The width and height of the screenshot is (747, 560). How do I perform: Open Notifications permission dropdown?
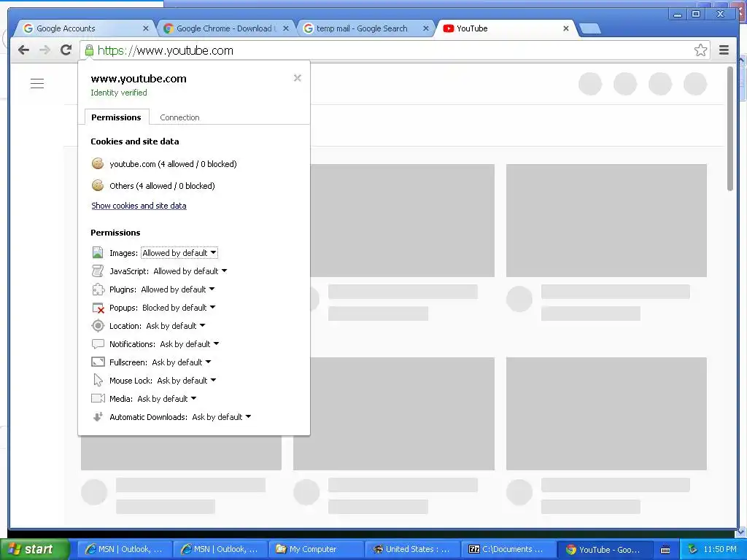(189, 344)
